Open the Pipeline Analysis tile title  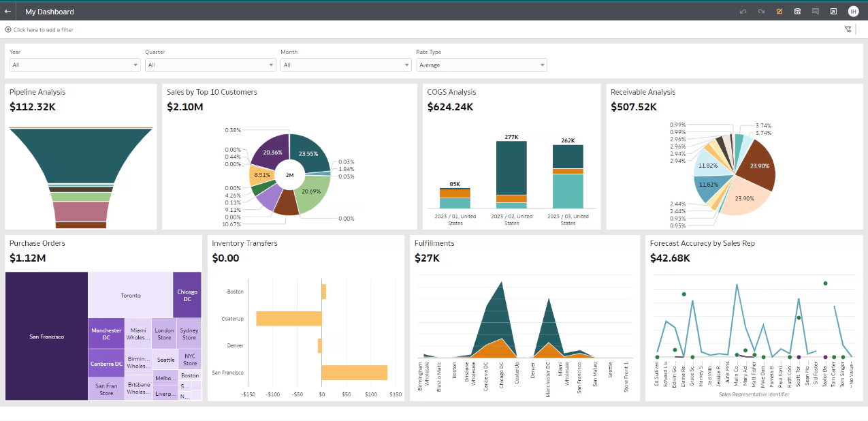click(37, 92)
